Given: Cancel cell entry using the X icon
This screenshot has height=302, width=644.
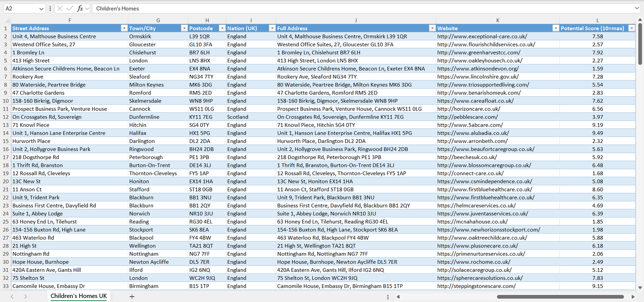Looking at the screenshot, I should click(x=60, y=8).
